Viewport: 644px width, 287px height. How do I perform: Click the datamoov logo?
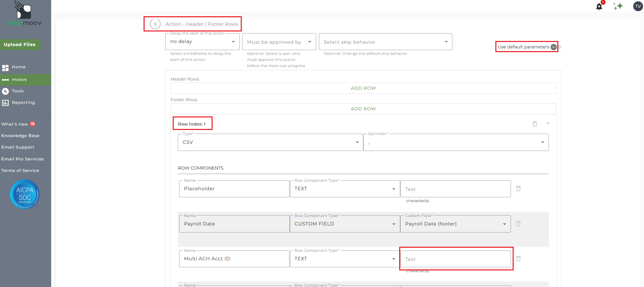click(x=24, y=14)
